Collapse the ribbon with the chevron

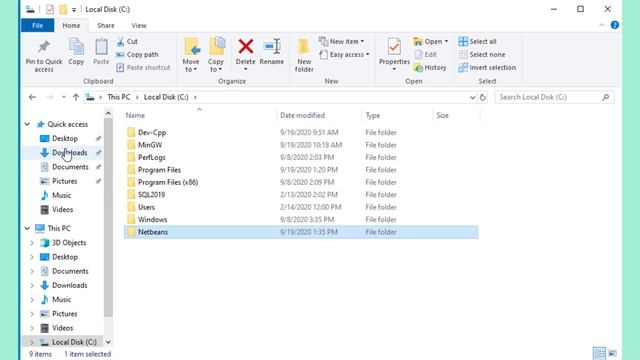coord(602,25)
